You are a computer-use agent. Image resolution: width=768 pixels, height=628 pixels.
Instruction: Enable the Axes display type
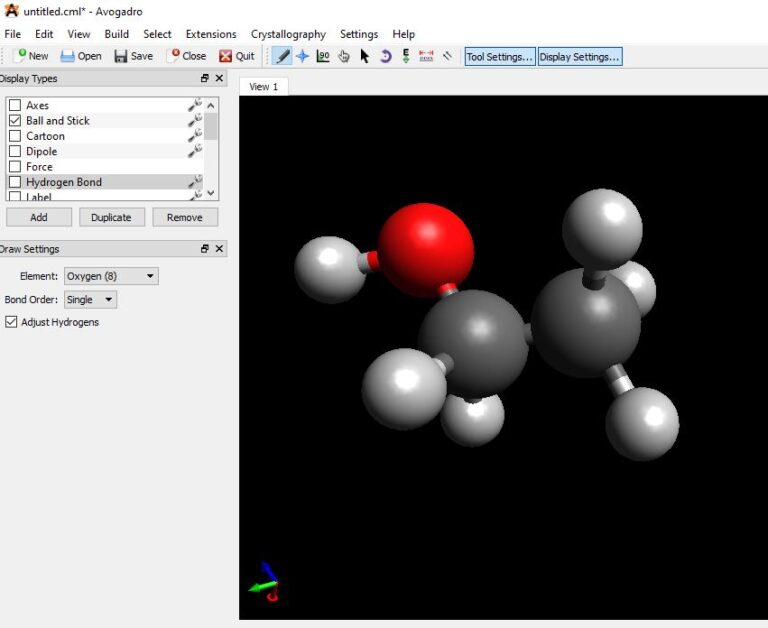pyautogui.click(x=15, y=105)
